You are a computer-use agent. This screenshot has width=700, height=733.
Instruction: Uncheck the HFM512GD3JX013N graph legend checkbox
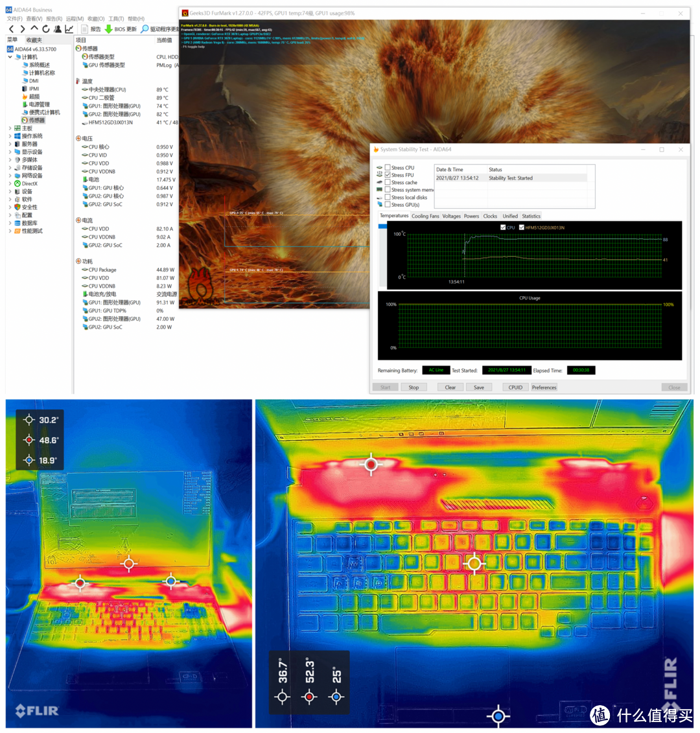click(521, 227)
